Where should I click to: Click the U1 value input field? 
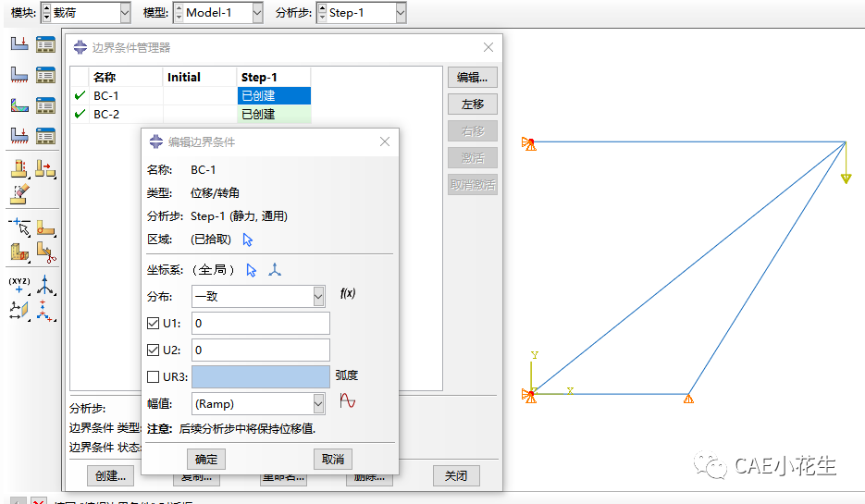(261, 324)
